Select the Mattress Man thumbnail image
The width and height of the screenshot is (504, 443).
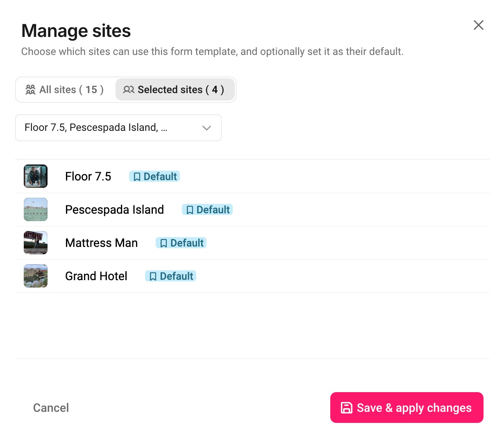(x=36, y=243)
